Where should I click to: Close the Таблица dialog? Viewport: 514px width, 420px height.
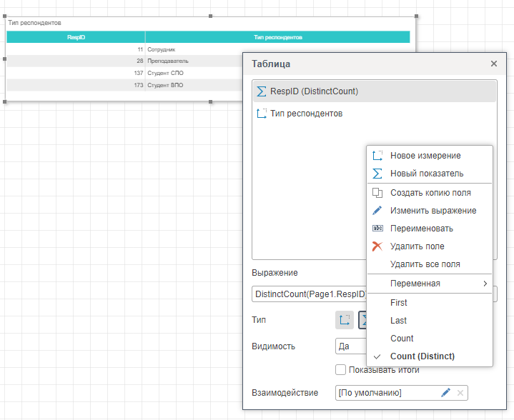pos(493,64)
